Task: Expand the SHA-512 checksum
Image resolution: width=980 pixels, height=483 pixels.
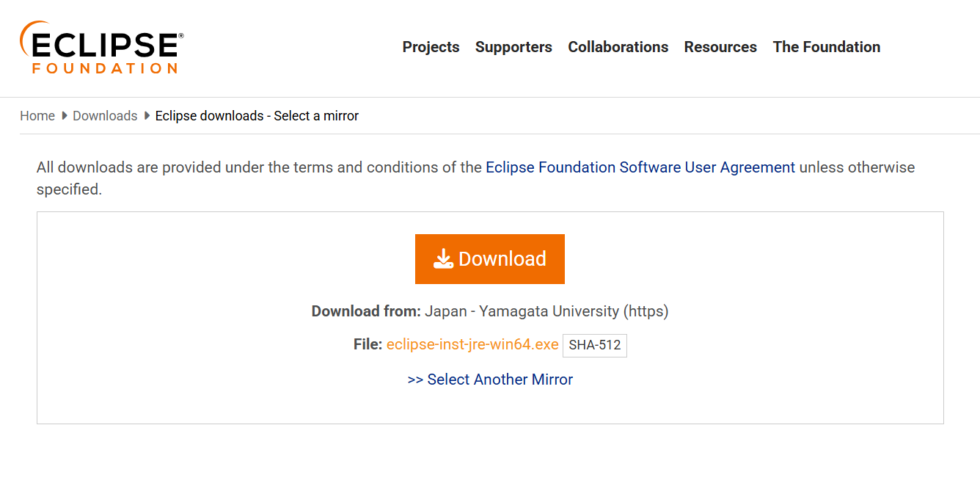Action: 595,346
